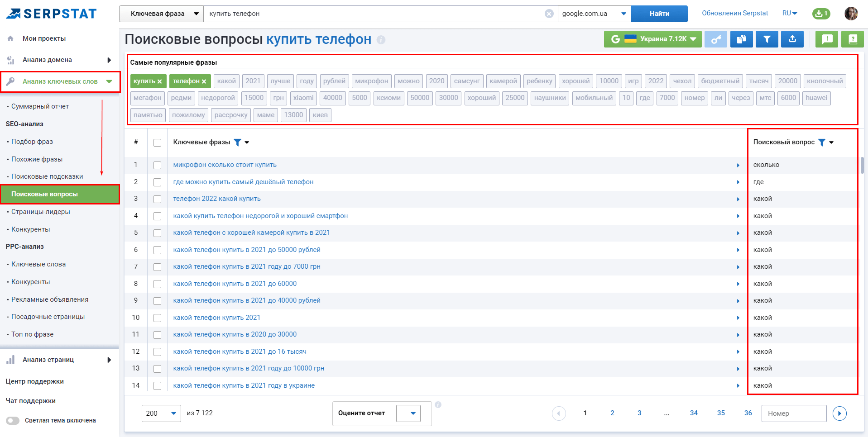This screenshot has height=437, width=868.
Task: Click the previous page arrow
Action: coord(559,413)
